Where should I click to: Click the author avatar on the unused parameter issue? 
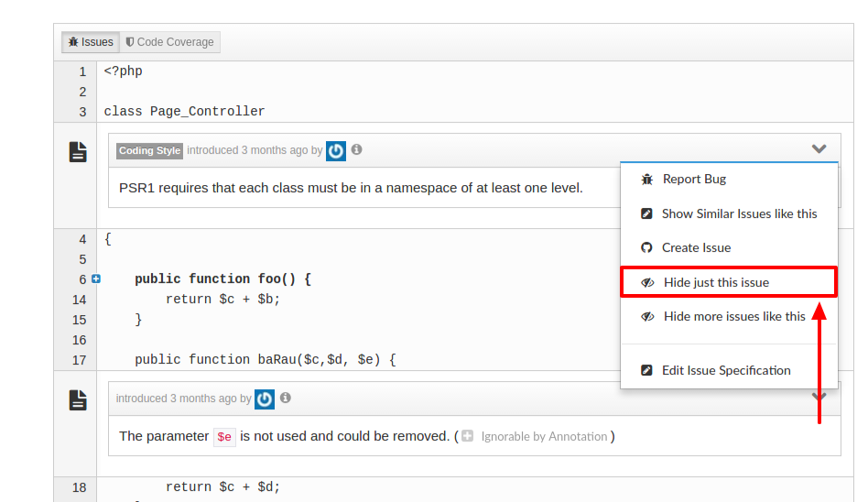(x=264, y=398)
